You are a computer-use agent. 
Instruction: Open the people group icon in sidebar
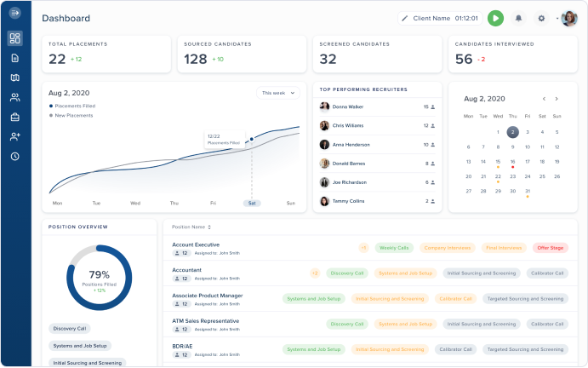tap(15, 98)
